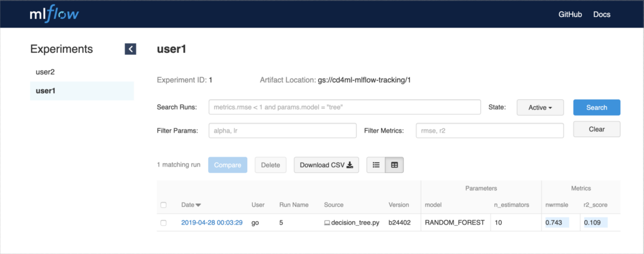Open the GitHub link in header
The height and width of the screenshot is (254, 644).
[570, 14]
